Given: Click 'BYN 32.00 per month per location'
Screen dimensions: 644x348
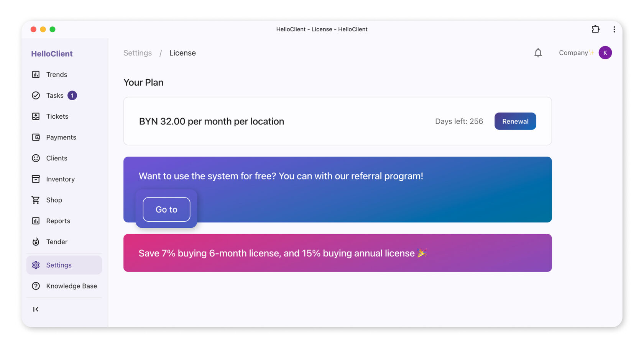Looking at the screenshot, I should (x=212, y=121).
